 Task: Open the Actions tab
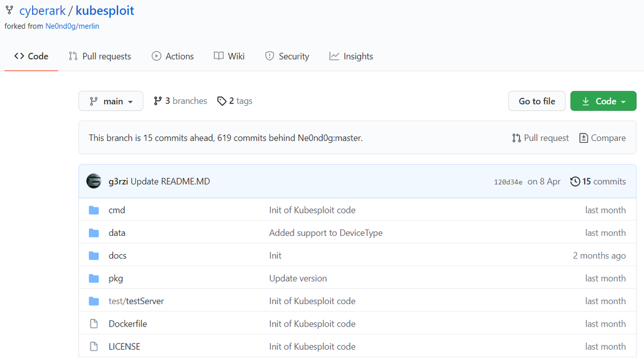173,56
